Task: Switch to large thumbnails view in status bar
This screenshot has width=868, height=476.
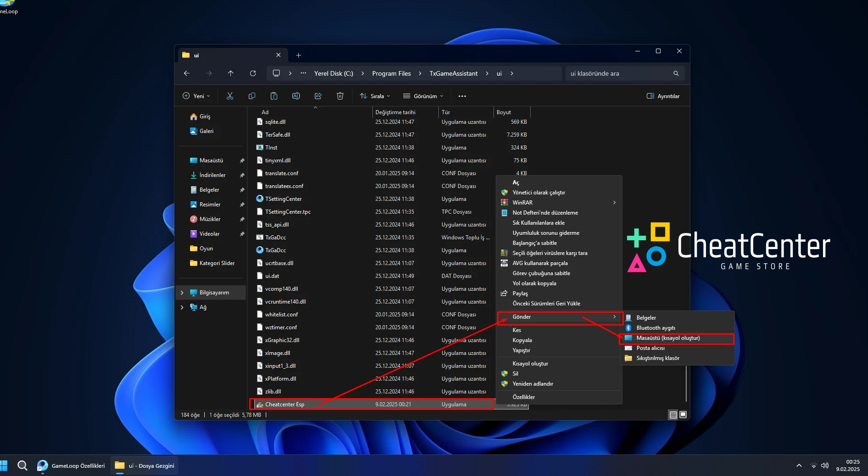Action: click(x=683, y=415)
